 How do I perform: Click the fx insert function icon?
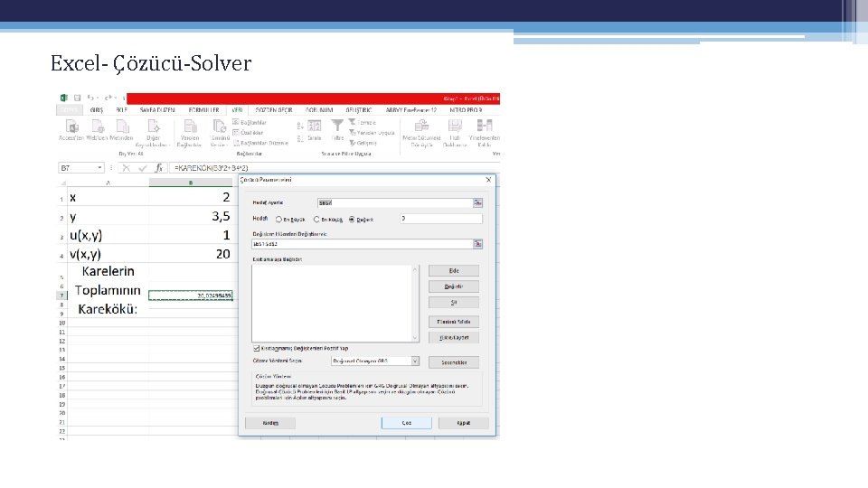pyautogui.click(x=159, y=168)
